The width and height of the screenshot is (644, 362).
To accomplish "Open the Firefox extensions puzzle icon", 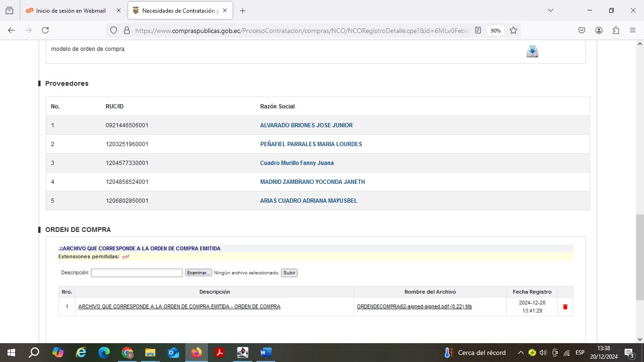I will pos(616,30).
